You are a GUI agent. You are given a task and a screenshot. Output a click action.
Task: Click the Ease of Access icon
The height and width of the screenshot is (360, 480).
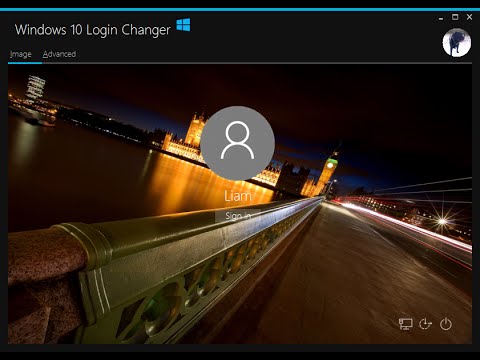click(x=425, y=324)
